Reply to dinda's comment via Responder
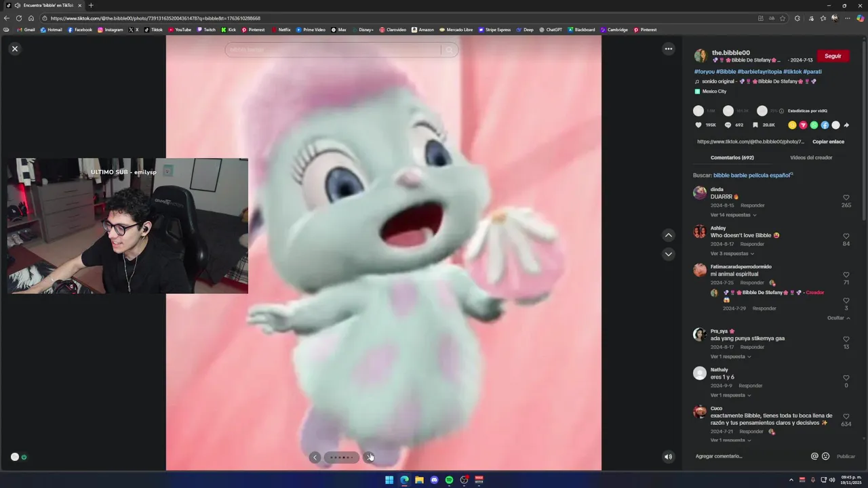Image resolution: width=868 pixels, height=488 pixels. click(x=753, y=205)
